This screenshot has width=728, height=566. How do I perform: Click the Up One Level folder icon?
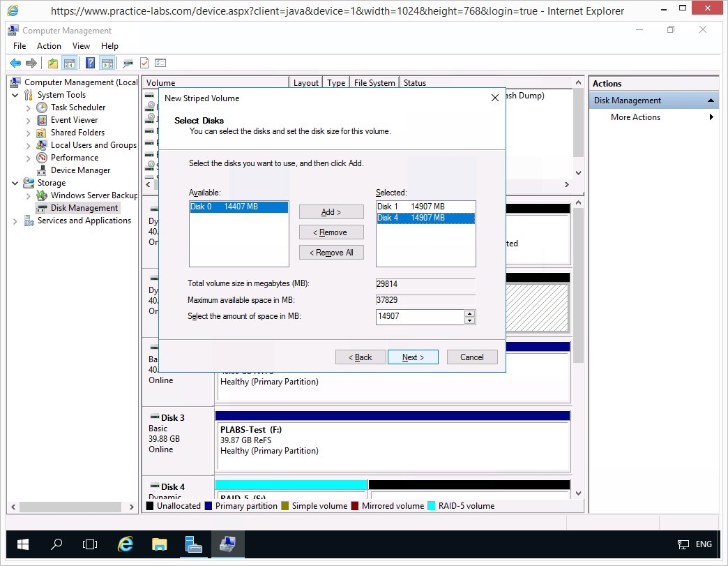point(53,63)
